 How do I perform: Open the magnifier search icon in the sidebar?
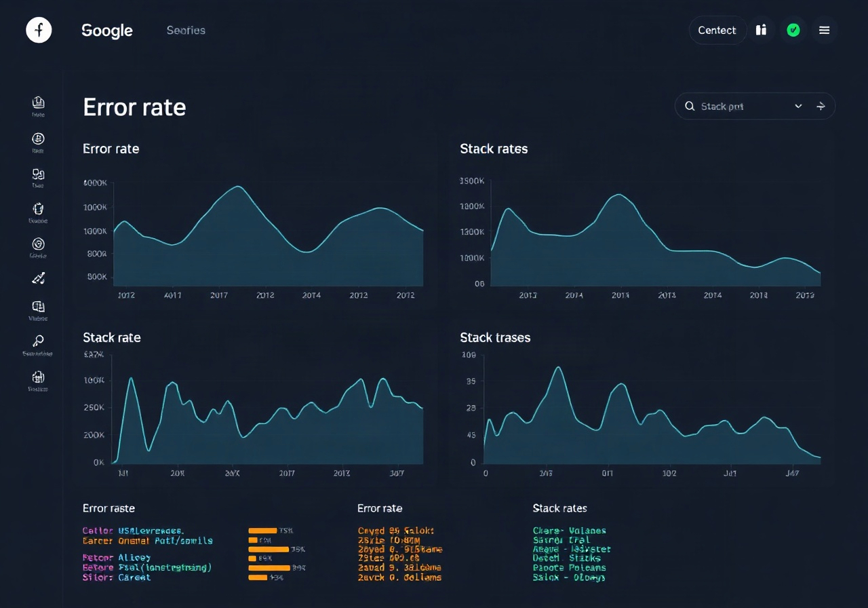coord(38,341)
